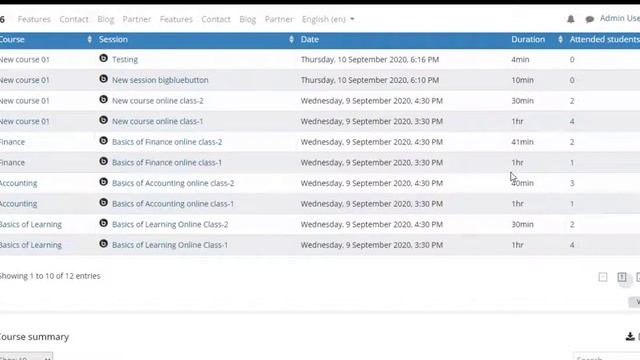Viewport: 640px width, 360px height.
Task: Click the icon beside Basics of Finance online class-1
Action: click(104, 161)
